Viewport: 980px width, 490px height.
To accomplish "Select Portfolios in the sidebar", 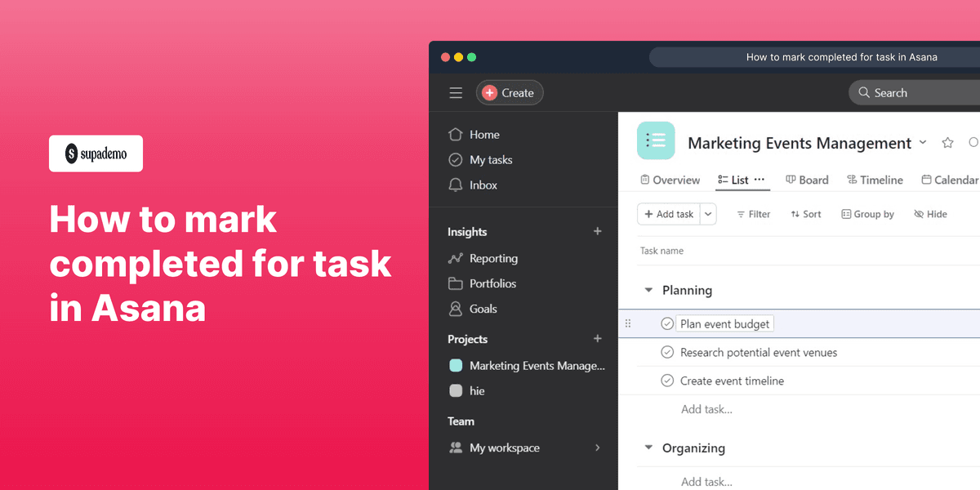I will (x=492, y=283).
